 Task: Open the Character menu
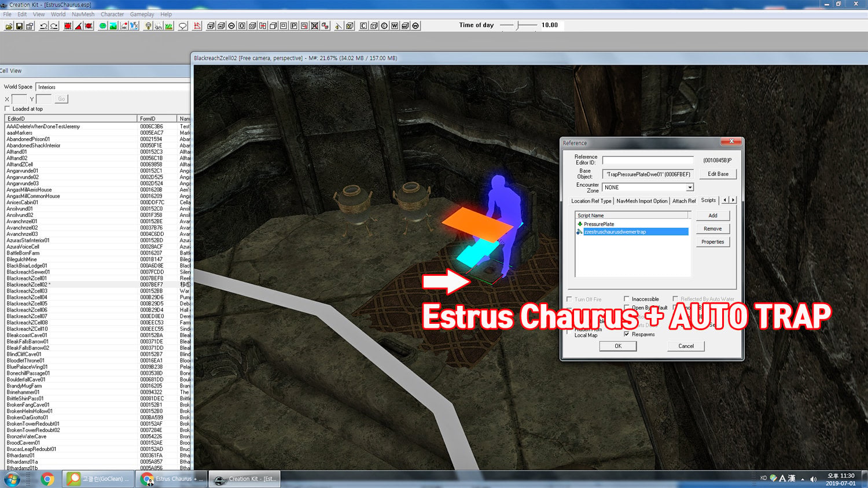click(112, 14)
